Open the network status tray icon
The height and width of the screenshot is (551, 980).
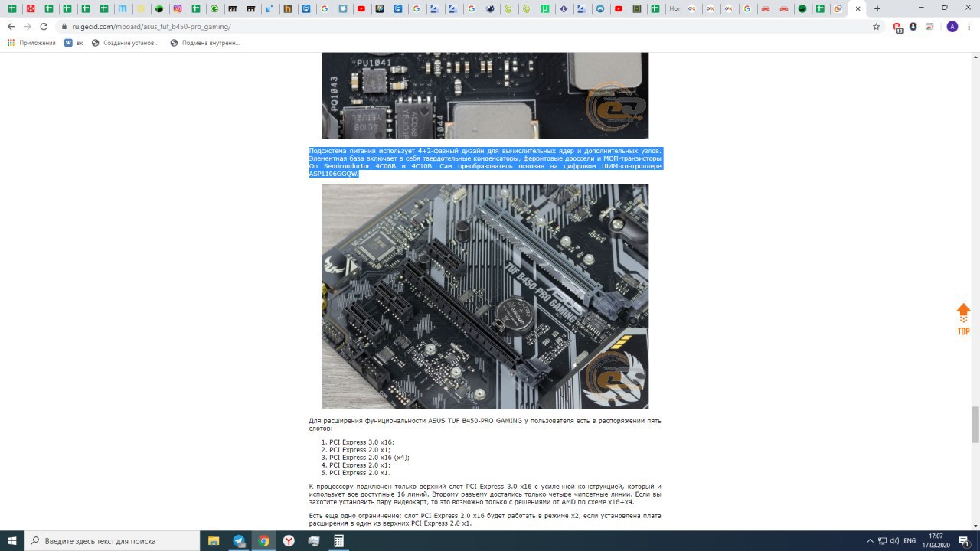(882, 540)
